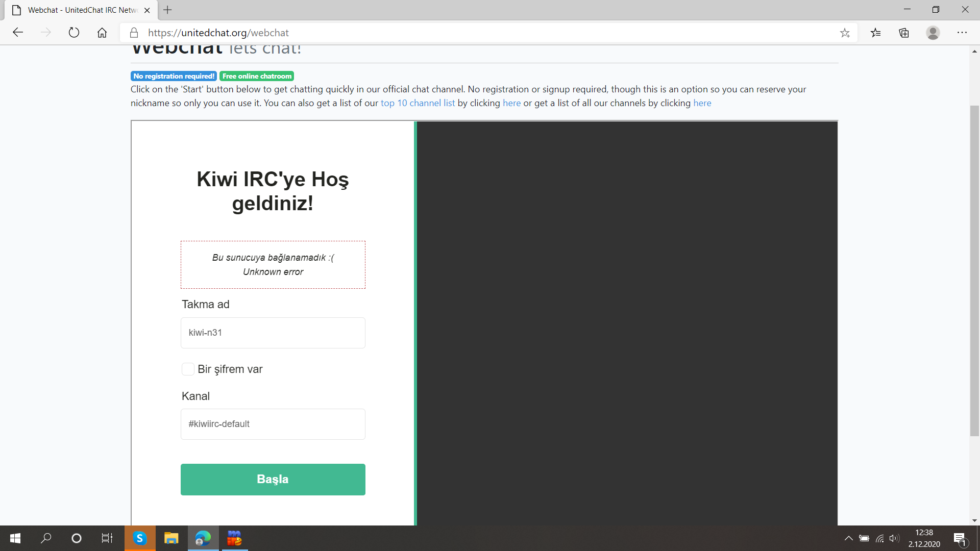Open the Favorites list
This screenshot has width=980, height=551.
[876, 33]
